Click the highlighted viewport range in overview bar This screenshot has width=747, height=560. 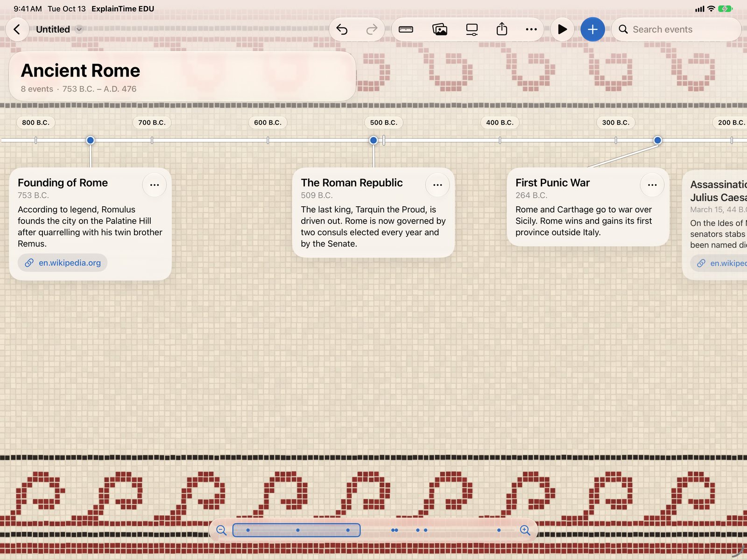click(x=296, y=530)
